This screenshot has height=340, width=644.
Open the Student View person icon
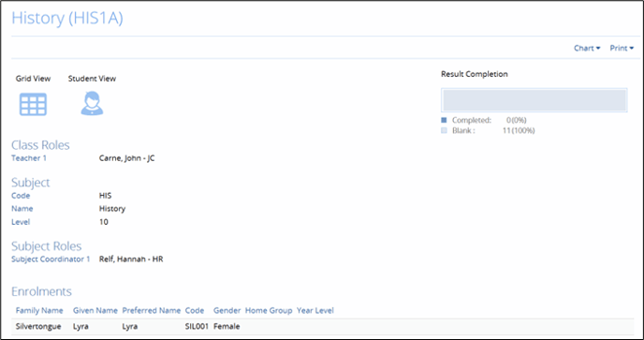click(x=92, y=103)
